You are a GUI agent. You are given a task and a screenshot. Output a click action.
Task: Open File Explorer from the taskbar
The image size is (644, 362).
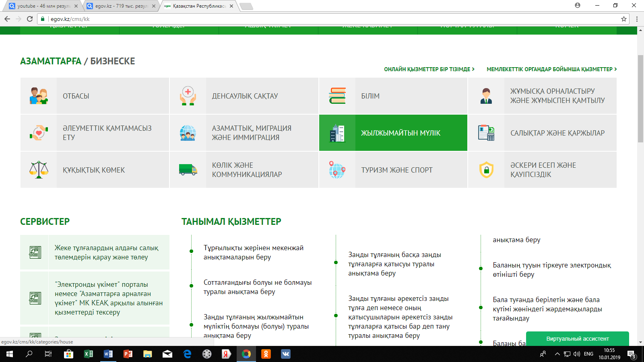click(147, 354)
